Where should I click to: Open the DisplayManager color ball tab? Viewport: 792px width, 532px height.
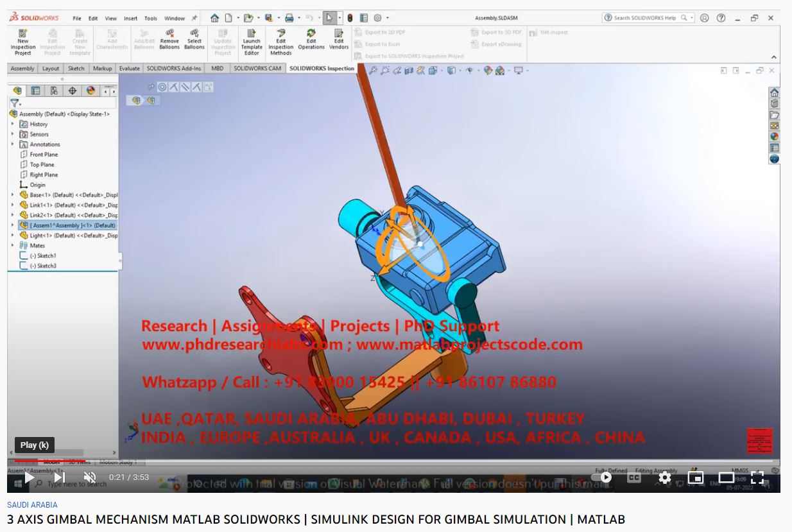click(x=90, y=90)
